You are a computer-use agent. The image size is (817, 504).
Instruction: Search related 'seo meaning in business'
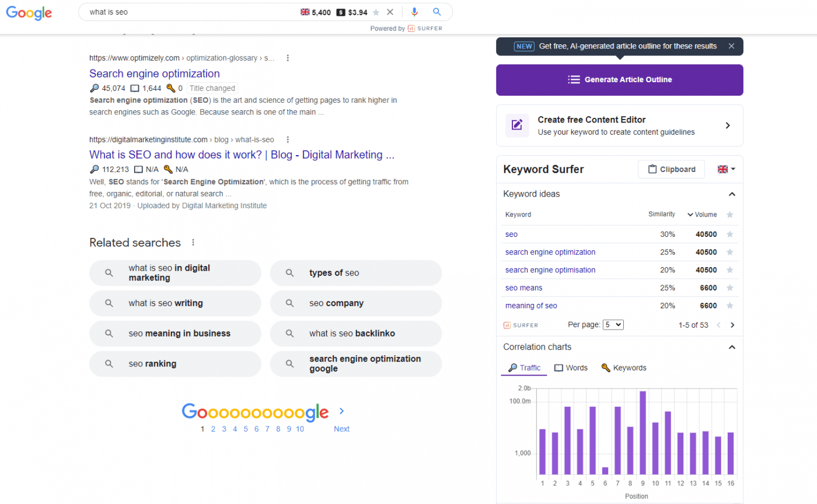point(175,334)
